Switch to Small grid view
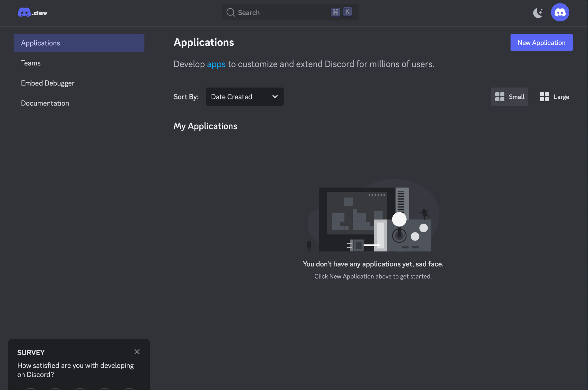The width and height of the screenshot is (588, 390). tap(509, 97)
